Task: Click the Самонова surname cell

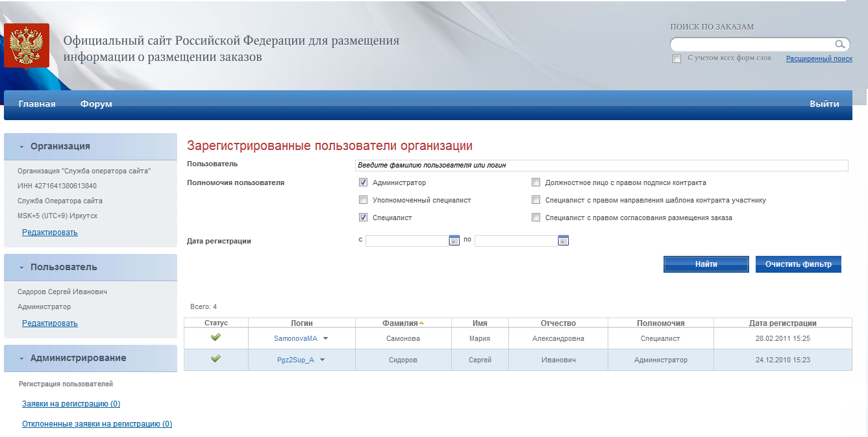Action: [403, 338]
